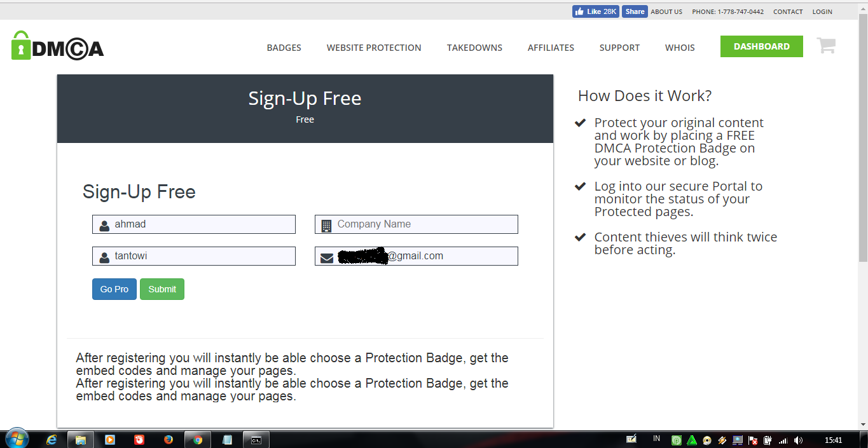Click the volume speaker tray icon
The height and width of the screenshot is (448, 868).
pyautogui.click(x=799, y=440)
